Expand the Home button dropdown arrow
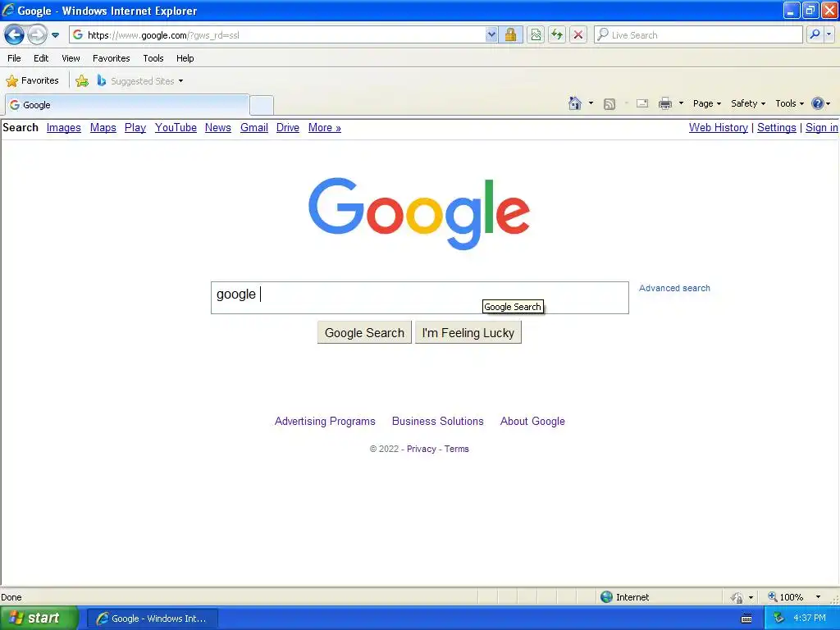 (x=591, y=103)
